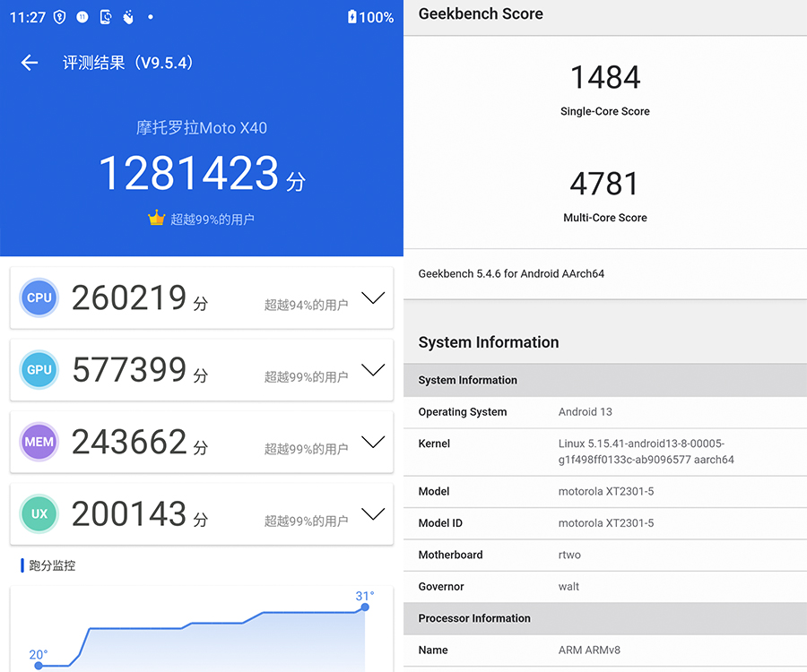This screenshot has width=807, height=672.
Task: Tap the Linux 5.15.41 kernel value
Action: (x=646, y=452)
